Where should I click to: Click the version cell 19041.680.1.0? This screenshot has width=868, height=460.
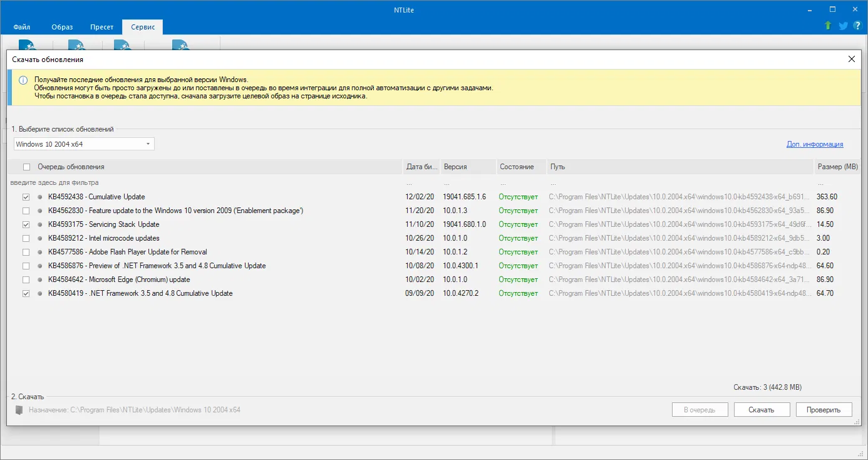click(464, 224)
